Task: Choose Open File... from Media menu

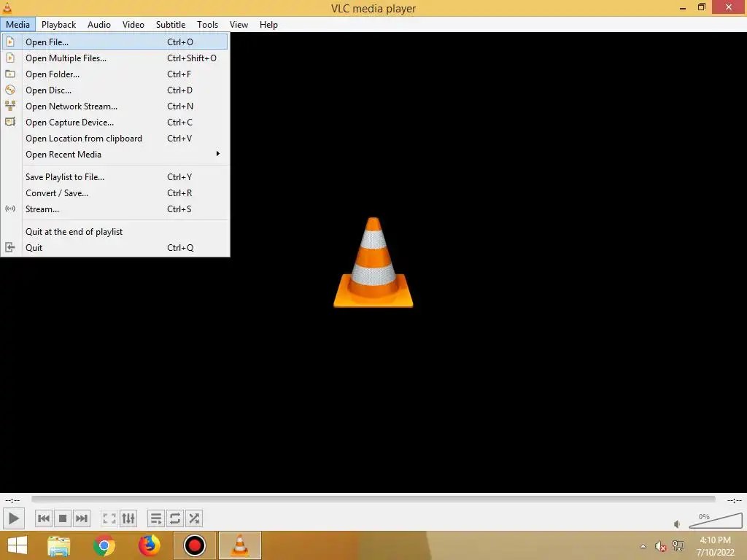Action: point(115,42)
